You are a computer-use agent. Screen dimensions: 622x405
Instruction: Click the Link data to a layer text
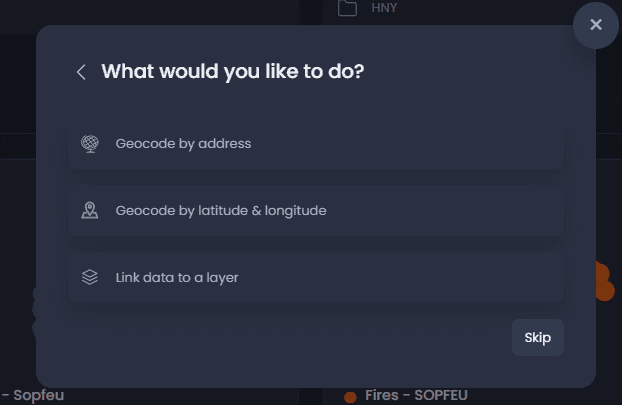(177, 278)
